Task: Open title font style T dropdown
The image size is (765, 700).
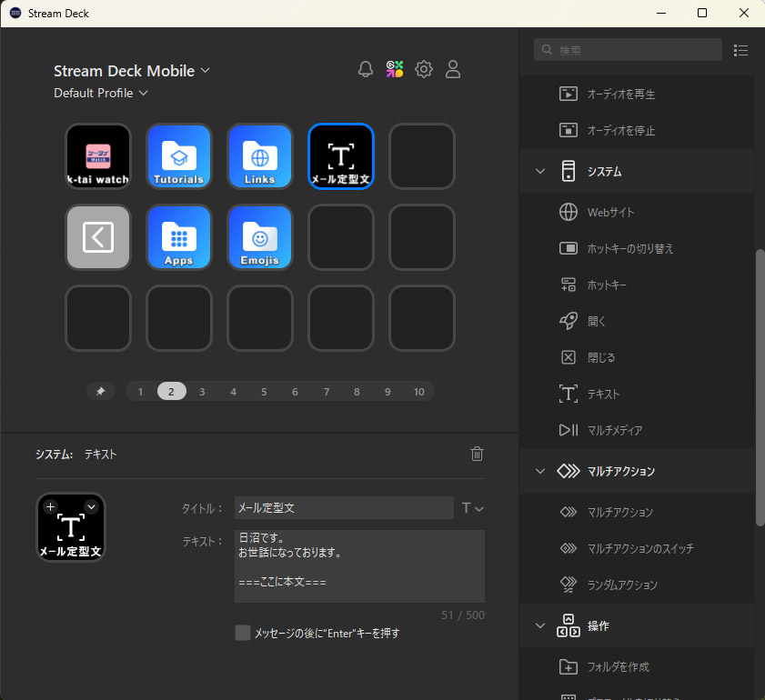Action: (x=472, y=508)
